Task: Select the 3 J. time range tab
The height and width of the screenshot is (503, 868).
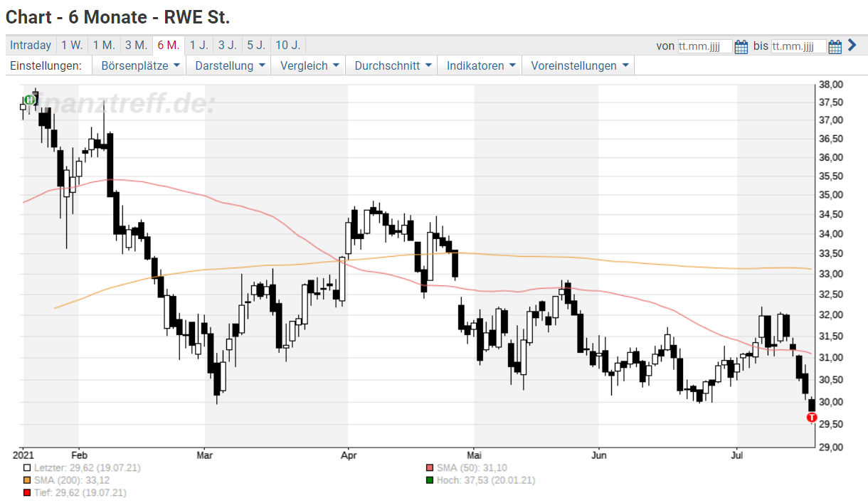Action: click(228, 45)
